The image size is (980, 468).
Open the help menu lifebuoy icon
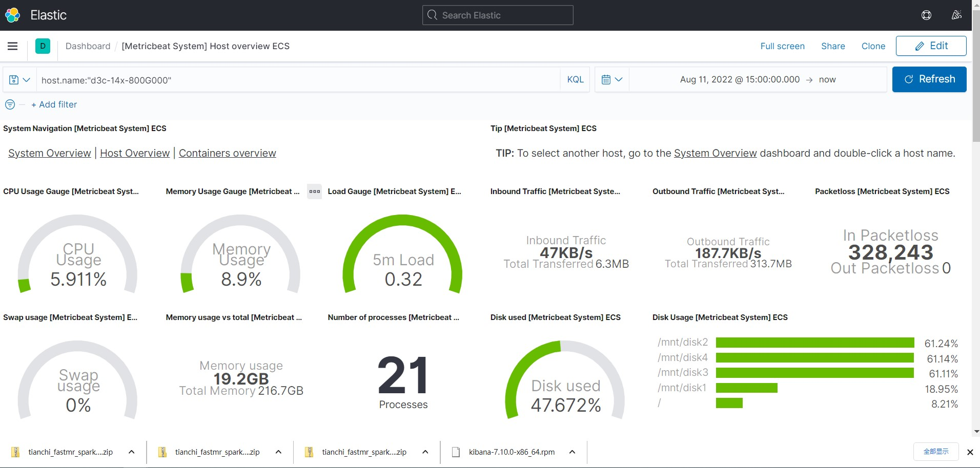[926, 15]
